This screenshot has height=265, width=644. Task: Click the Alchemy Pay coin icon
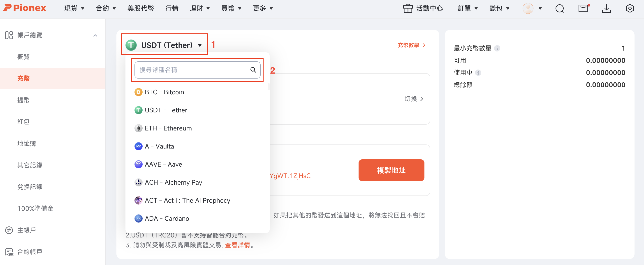138,182
